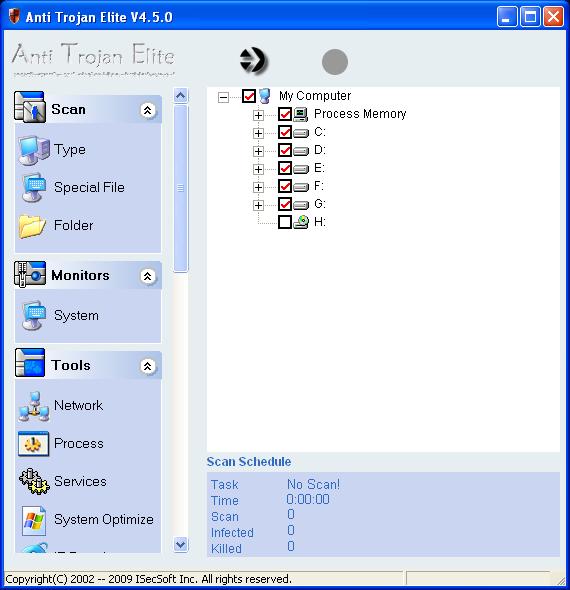
Task: Click the shield icon in title bar
Action: tap(14, 16)
